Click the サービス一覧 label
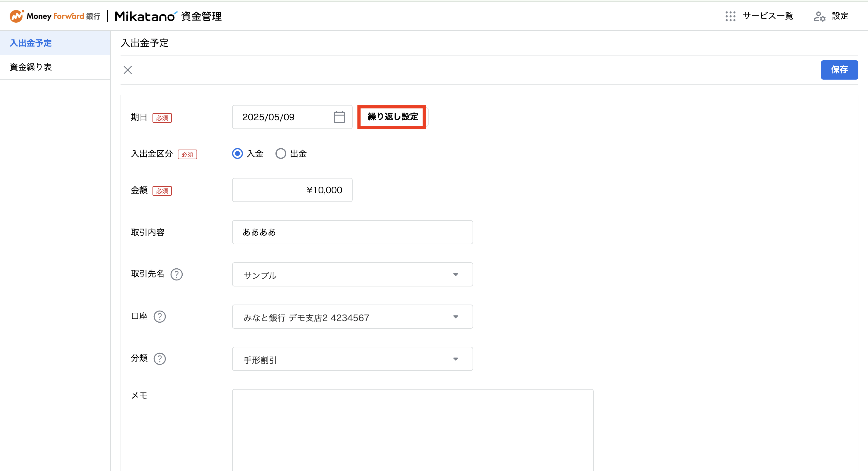 coord(768,16)
